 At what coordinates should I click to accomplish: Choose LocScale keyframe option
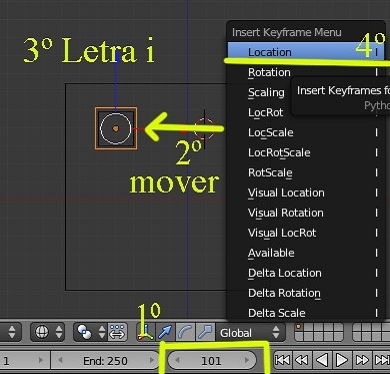tap(306, 132)
